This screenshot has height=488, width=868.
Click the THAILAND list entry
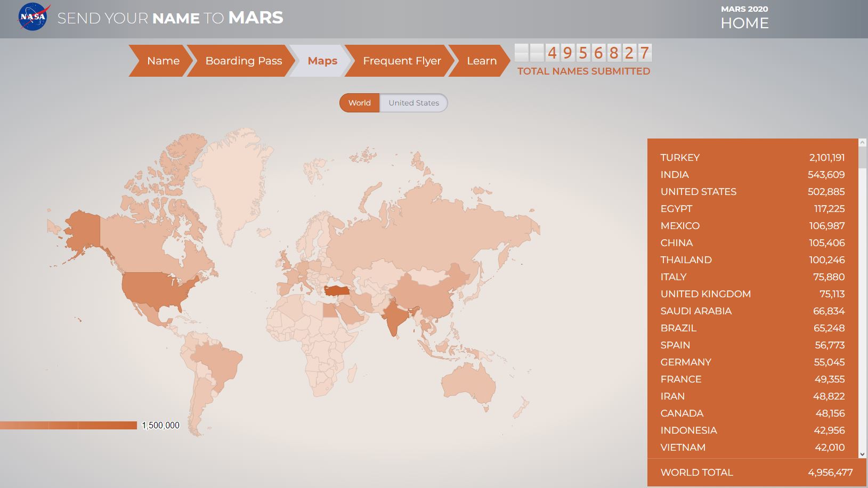click(752, 260)
